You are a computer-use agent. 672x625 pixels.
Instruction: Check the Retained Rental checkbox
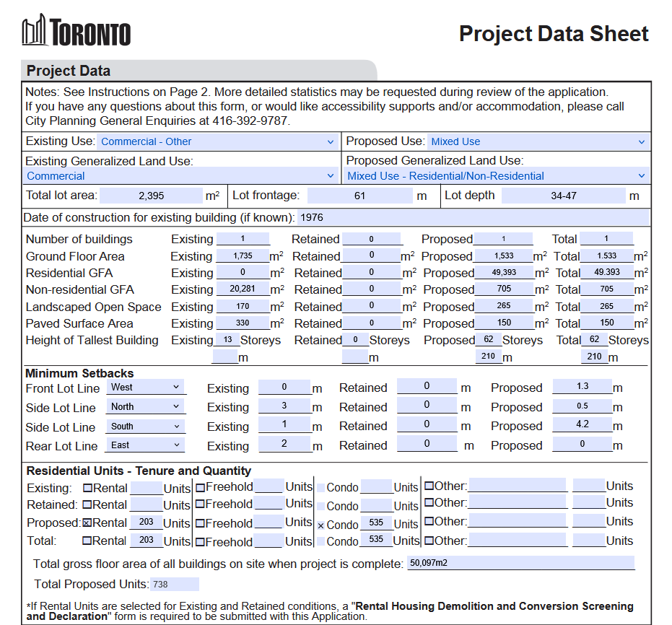click(87, 504)
